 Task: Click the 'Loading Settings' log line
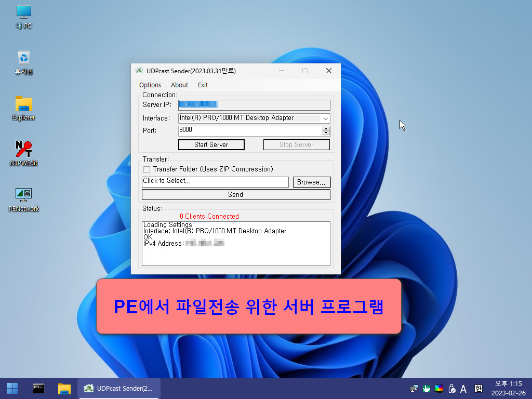pos(168,224)
